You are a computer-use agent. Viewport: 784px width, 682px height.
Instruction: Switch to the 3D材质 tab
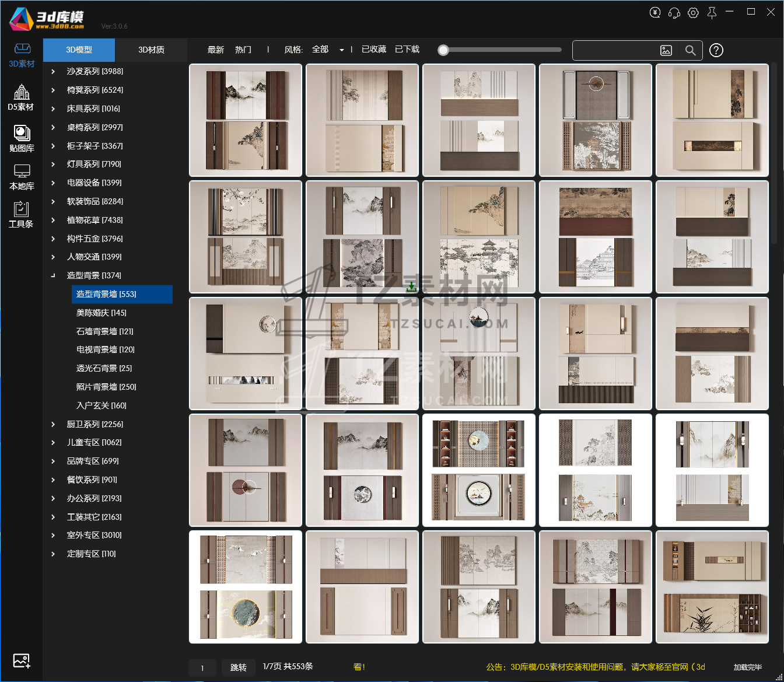[x=151, y=50]
